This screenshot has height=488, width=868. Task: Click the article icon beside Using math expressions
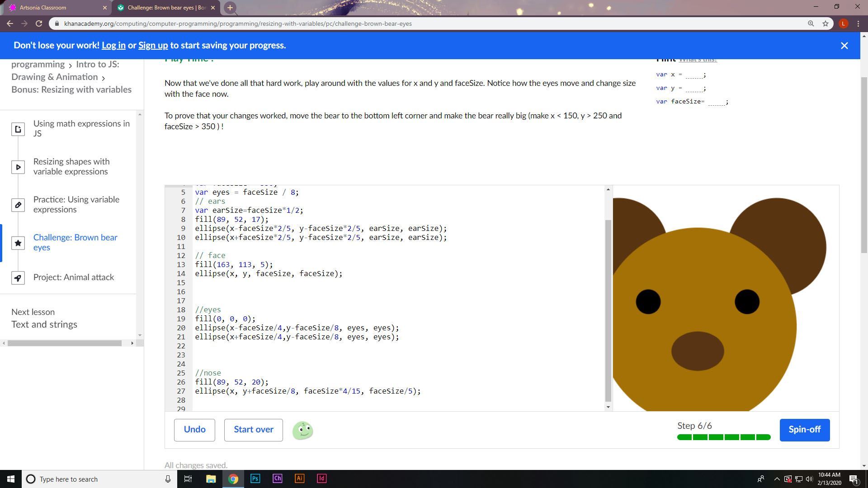(x=18, y=129)
